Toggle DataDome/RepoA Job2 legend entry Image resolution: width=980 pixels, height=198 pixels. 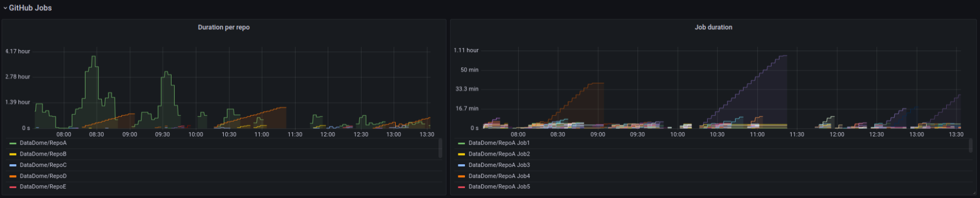499,154
